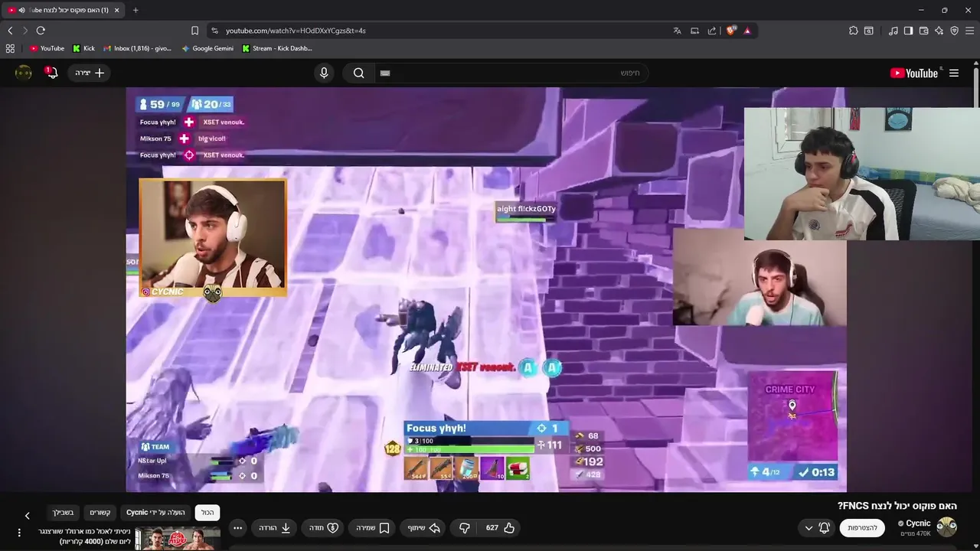980x551 pixels.
Task: Open the browser main hamburger menu
Action: click(970, 31)
